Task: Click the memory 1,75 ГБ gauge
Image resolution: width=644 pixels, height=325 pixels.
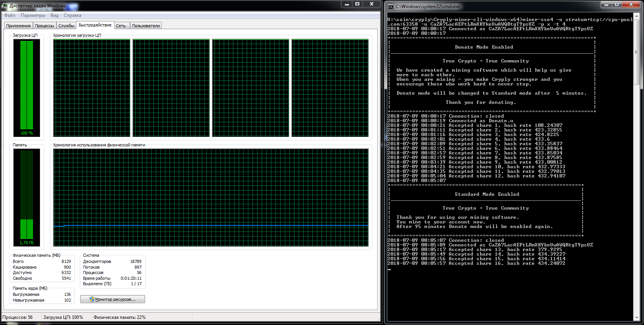Action: [x=27, y=197]
